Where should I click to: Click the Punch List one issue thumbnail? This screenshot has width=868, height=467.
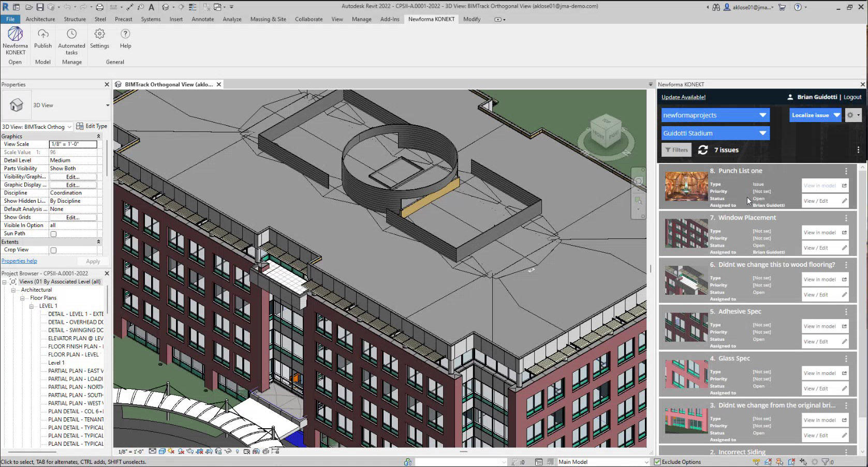pyautogui.click(x=686, y=187)
